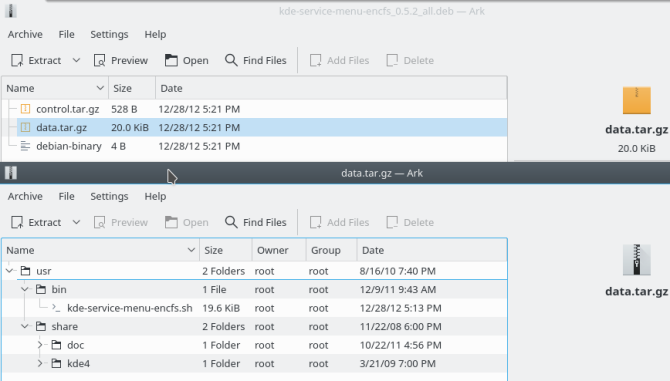Viewport: 670px width, 381px height.
Task: Open Help menu in deb window
Action: 155,35
